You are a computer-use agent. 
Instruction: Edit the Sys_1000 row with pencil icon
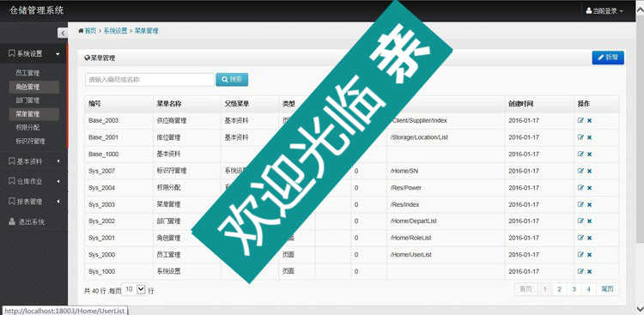click(x=580, y=271)
